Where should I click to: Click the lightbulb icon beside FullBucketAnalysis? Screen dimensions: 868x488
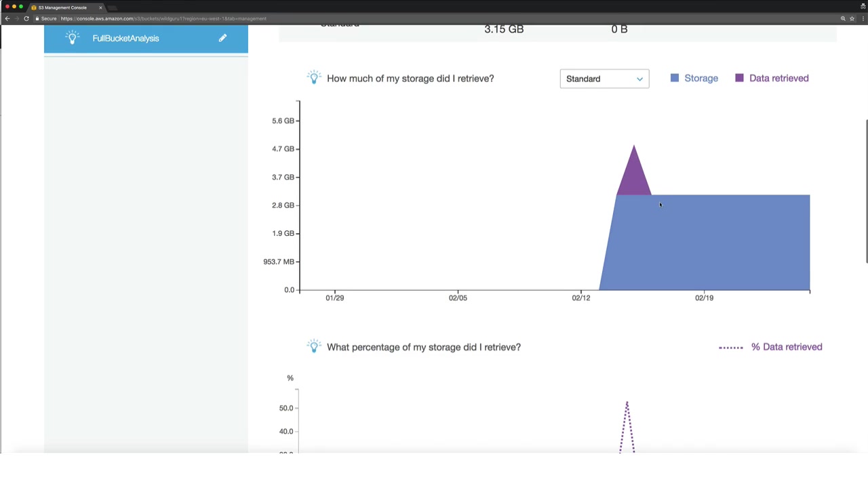pyautogui.click(x=73, y=37)
